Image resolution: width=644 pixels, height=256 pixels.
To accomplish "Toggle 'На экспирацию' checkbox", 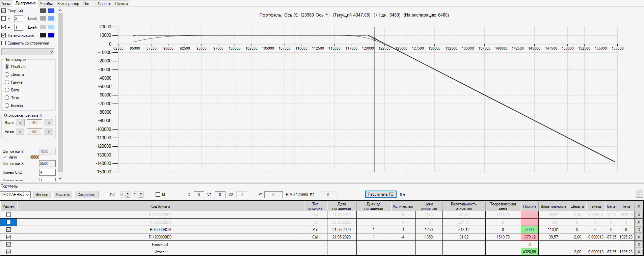I will (4, 35).
